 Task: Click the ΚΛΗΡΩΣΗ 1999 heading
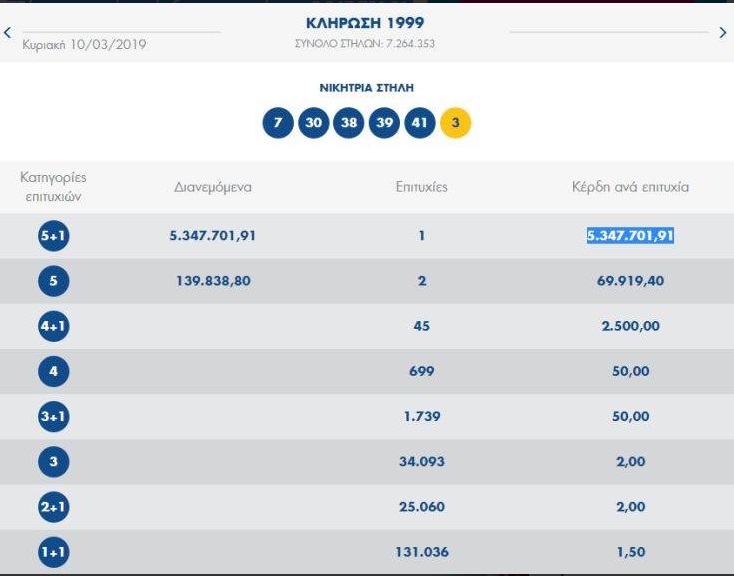[365, 23]
